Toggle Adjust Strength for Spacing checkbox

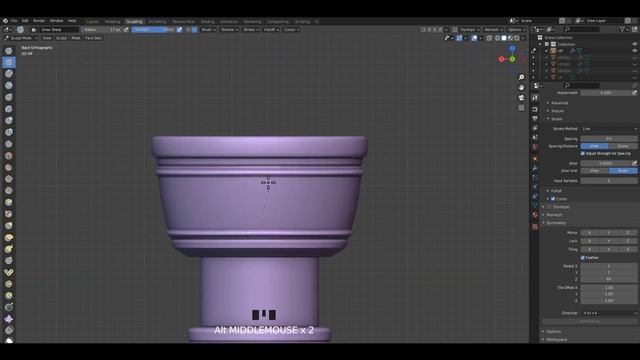tap(582, 153)
